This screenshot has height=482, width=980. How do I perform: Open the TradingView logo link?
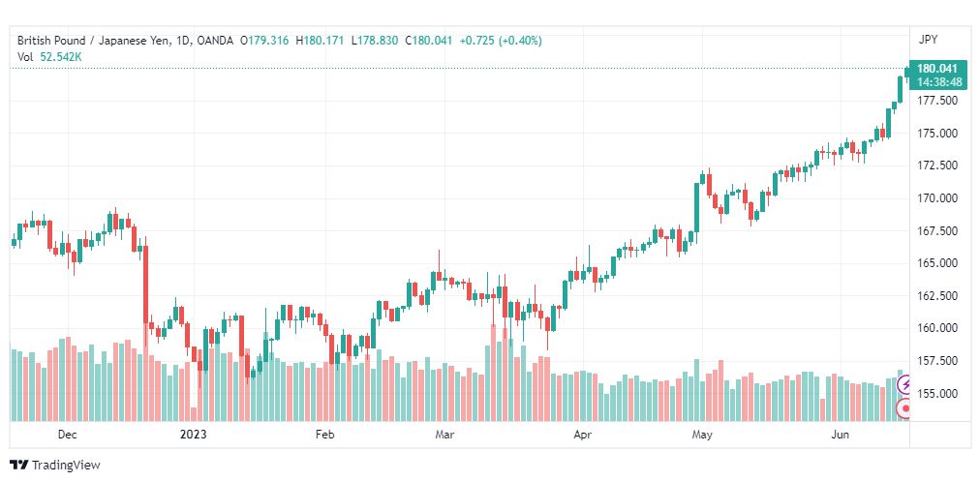(55, 466)
